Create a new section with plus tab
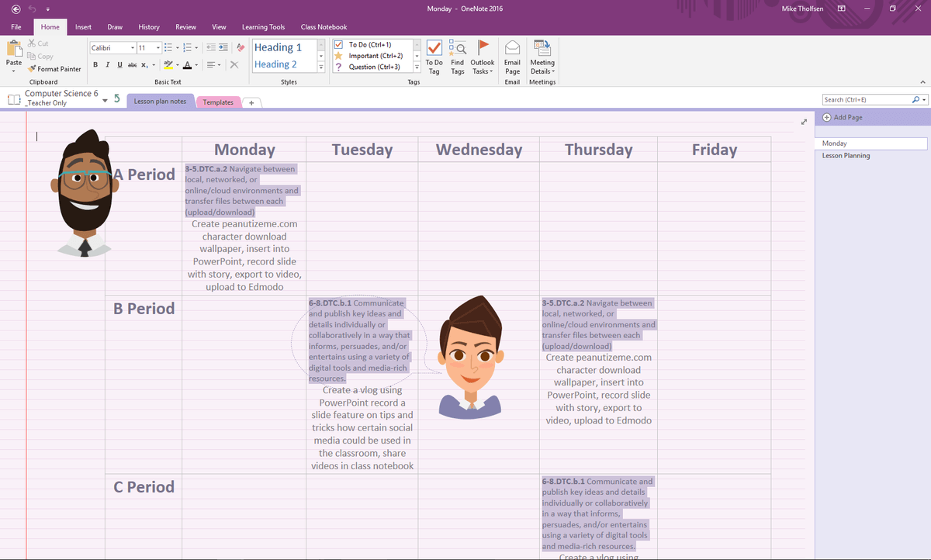Image resolution: width=931 pixels, height=560 pixels. coord(252,102)
